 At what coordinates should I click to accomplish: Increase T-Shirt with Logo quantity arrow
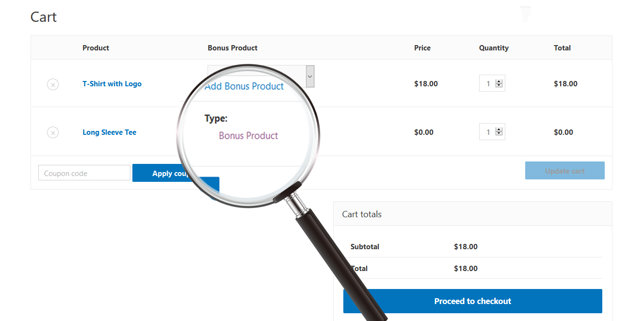tap(499, 81)
